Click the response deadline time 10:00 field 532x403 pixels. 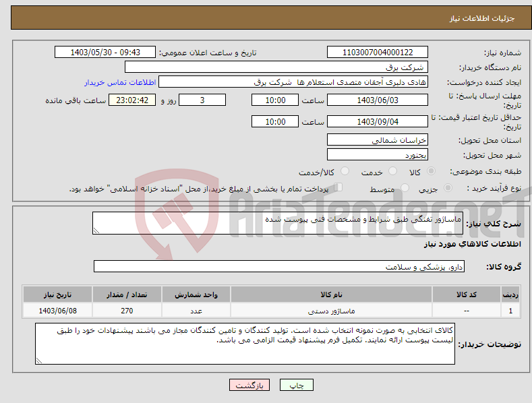(x=275, y=100)
